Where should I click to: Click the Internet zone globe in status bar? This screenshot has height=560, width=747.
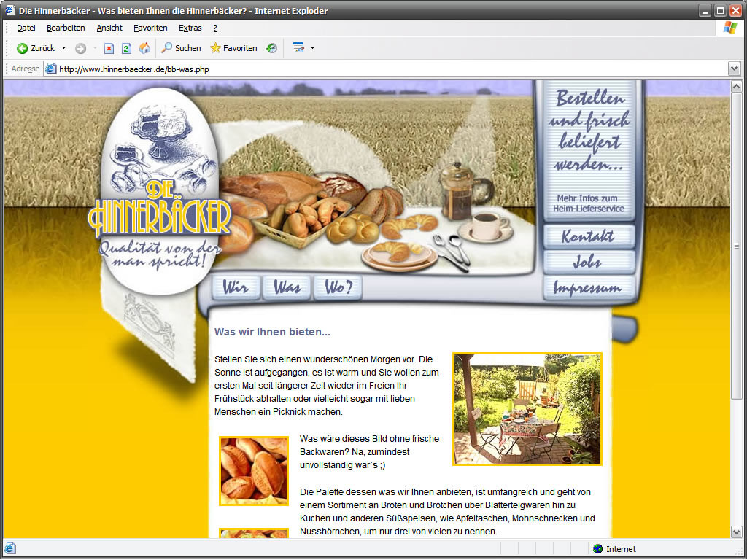click(598, 549)
